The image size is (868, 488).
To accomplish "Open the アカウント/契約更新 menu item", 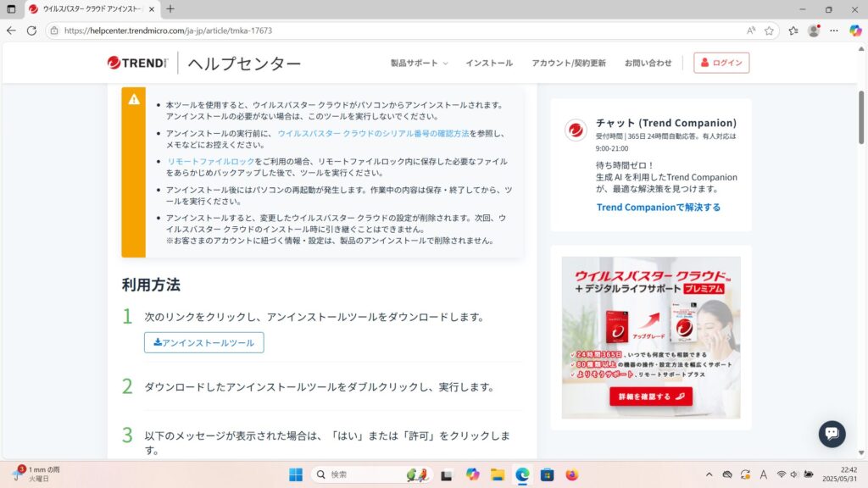I will point(569,63).
